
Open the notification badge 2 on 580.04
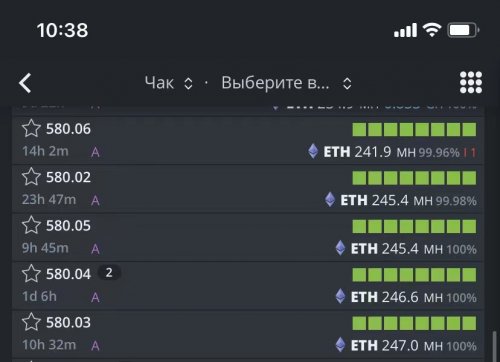[109, 273]
